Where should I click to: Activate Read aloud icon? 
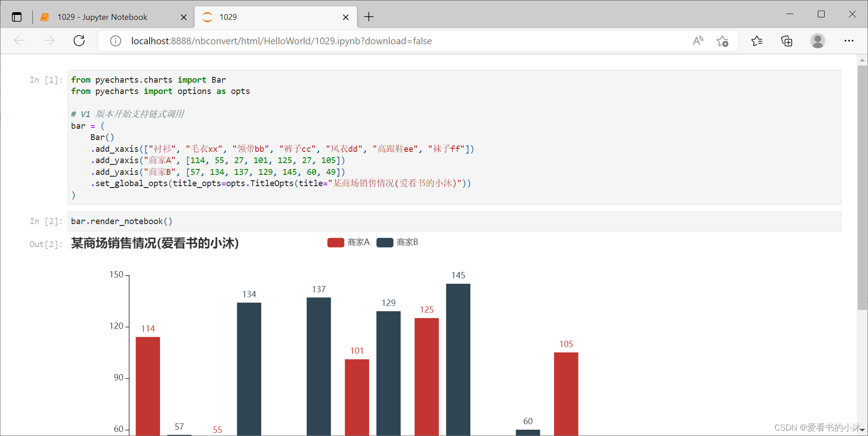coord(698,41)
